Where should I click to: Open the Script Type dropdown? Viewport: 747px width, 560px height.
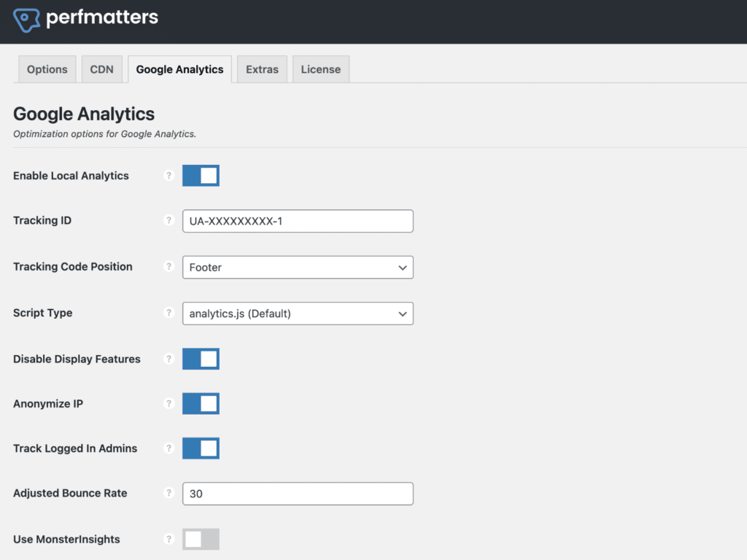(x=297, y=313)
